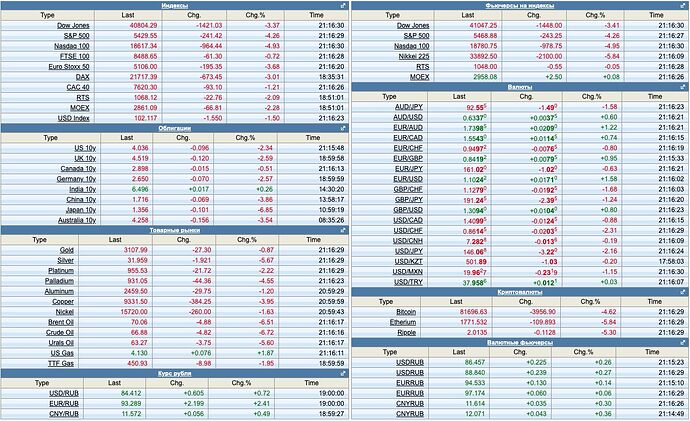690x421 pixels.
Task: Open the Товарные рынки section header link
Action: [175, 230]
